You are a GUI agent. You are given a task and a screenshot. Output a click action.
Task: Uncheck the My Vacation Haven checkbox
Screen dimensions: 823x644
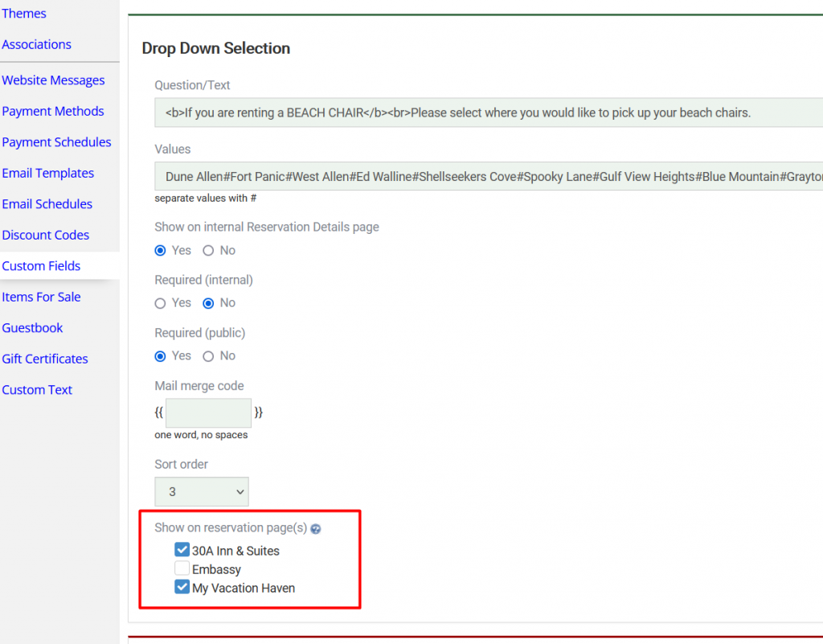(182, 588)
